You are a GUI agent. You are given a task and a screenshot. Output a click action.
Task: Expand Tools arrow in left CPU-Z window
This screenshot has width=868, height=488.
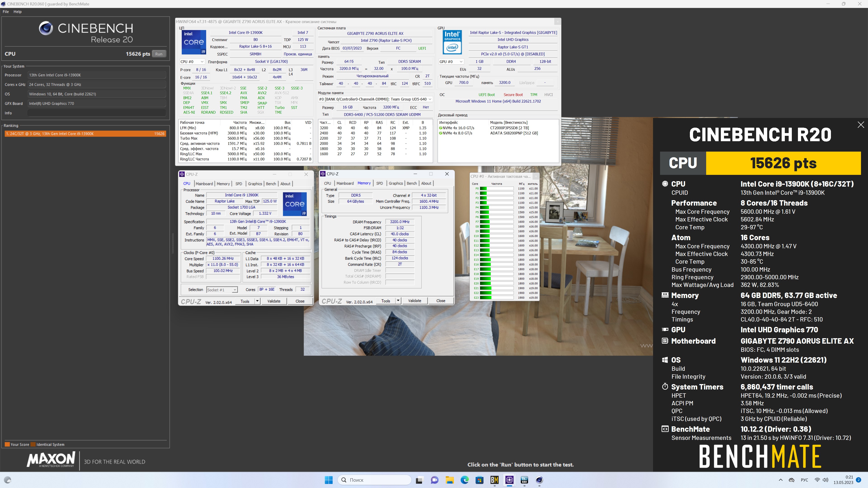pyautogui.click(x=257, y=301)
